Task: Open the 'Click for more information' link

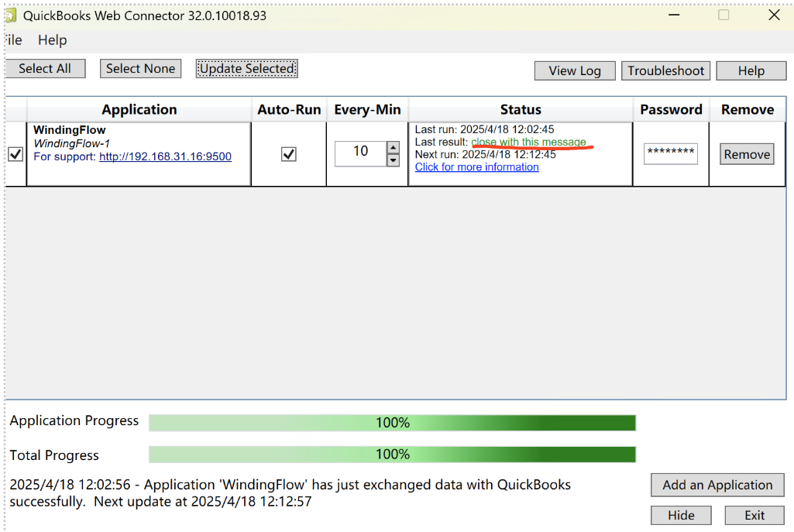Action: point(477,167)
